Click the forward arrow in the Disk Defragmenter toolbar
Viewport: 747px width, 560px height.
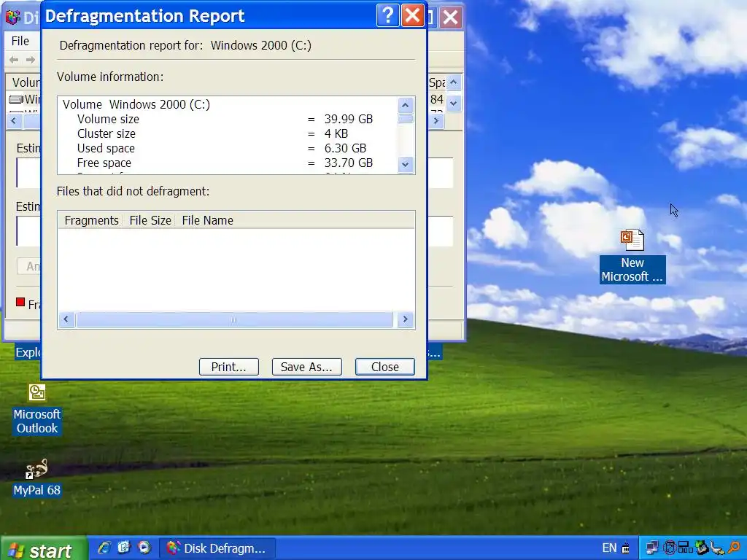[31, 60]
